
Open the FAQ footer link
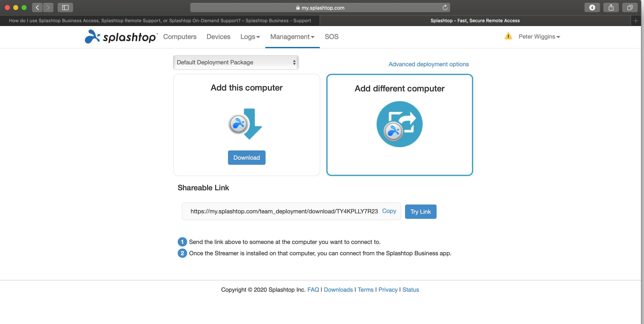pyautogui.click(x=313, y=289)
